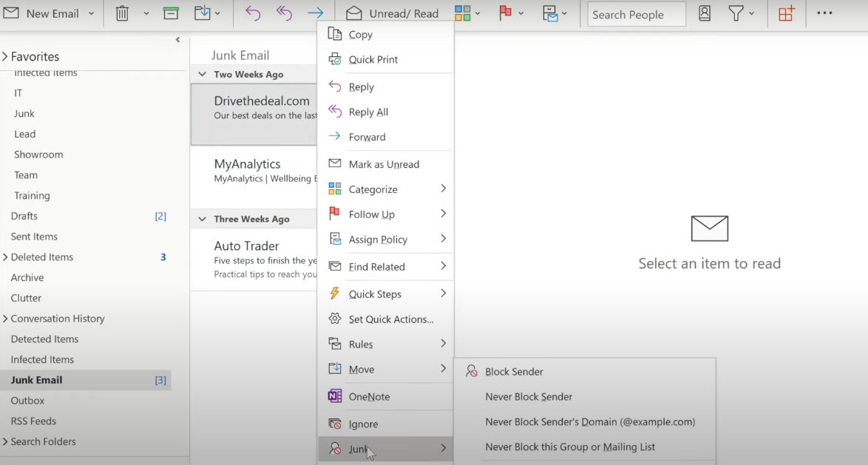The height and width of the screenshot is (465, 868).
Task: Choose Set Quick Actions... menu entry
Action: pos(386,319)
